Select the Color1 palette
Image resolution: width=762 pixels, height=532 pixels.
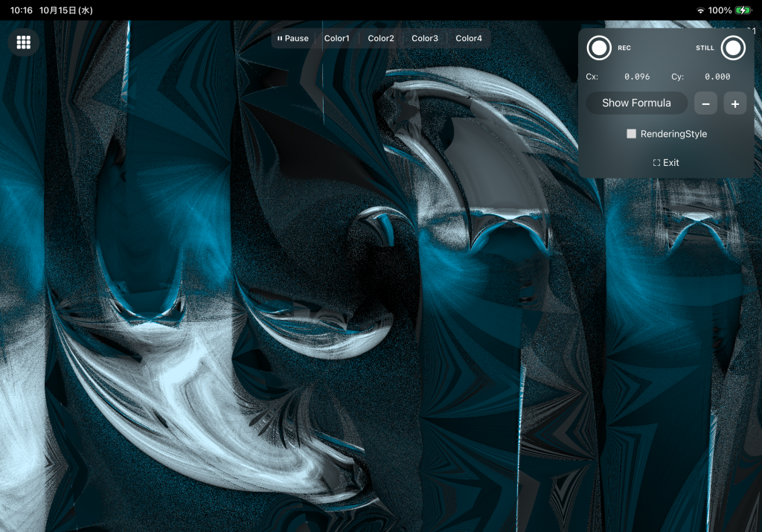tap(336, 39)
